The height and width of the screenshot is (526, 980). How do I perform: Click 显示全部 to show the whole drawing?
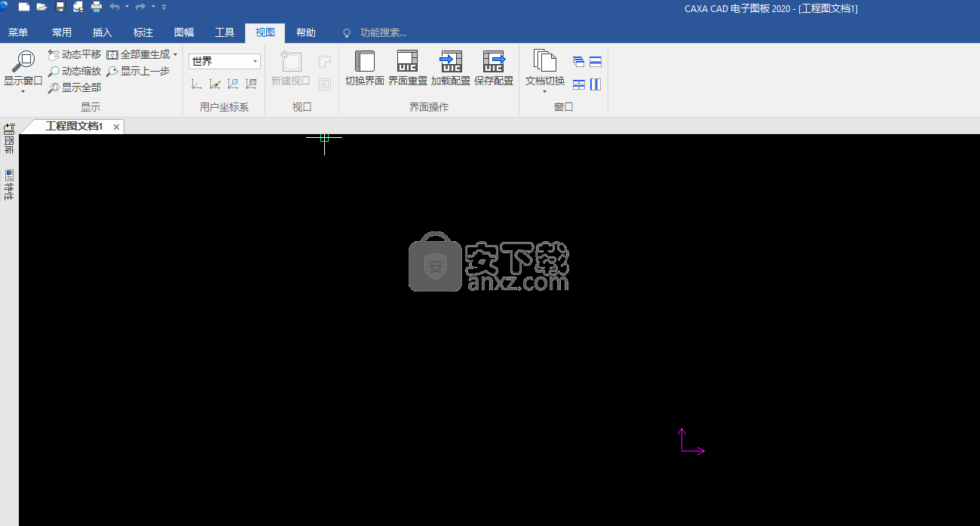[x=74, y=87]
